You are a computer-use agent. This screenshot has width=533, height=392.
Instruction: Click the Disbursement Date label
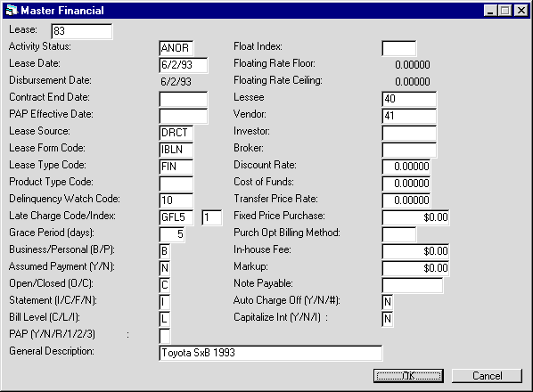pos(50,80)
